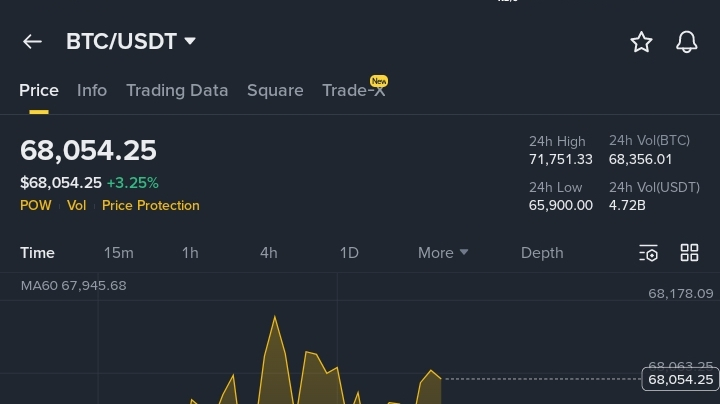This screenshot has height=404, width=720.
Task: Tap the Price Protection tag
Action: pyautogui.click(x=150, y=205)
